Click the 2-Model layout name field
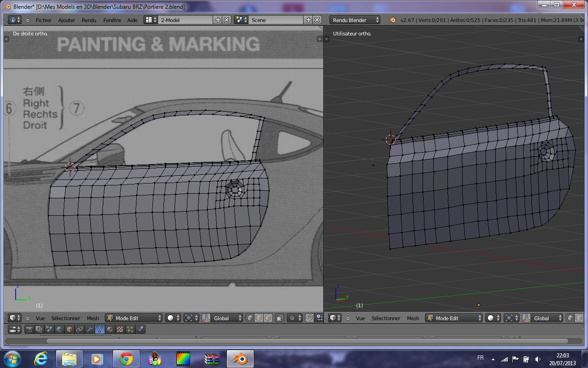This screenshot has height=368, width=588. pyautogui.click(x=186, y=20)
